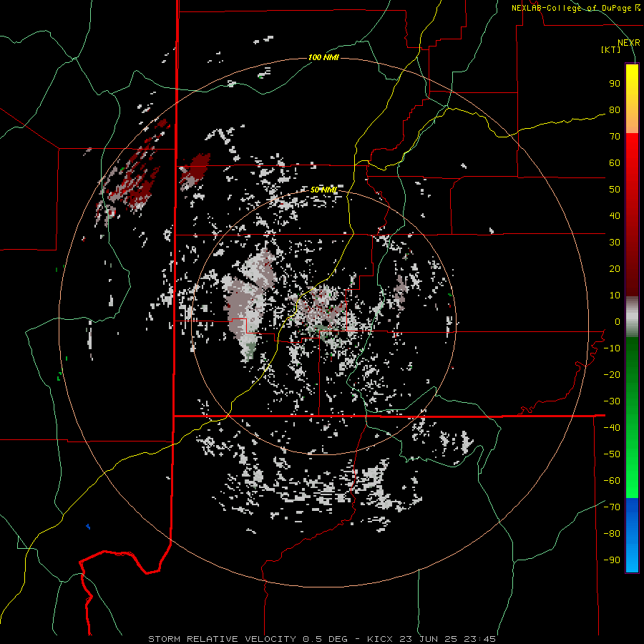Screen dimensions: 644x644
Task: Click the -40 value on velocity scale
Action: point(612,428)
